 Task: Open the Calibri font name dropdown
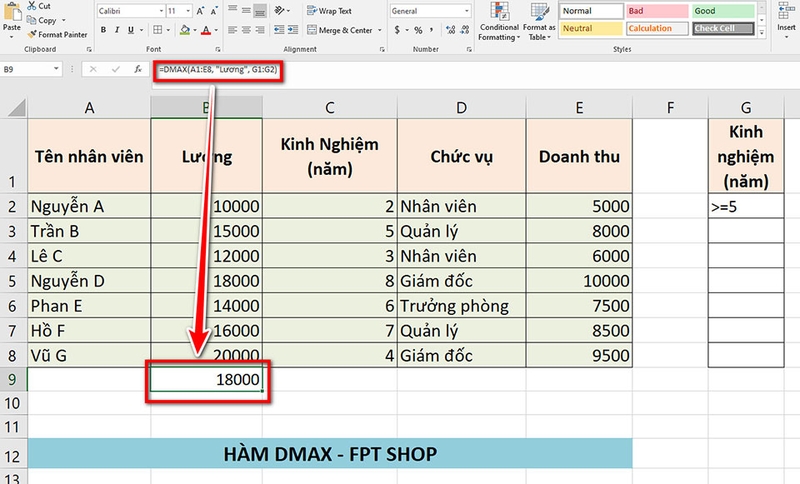coord(161,11)
